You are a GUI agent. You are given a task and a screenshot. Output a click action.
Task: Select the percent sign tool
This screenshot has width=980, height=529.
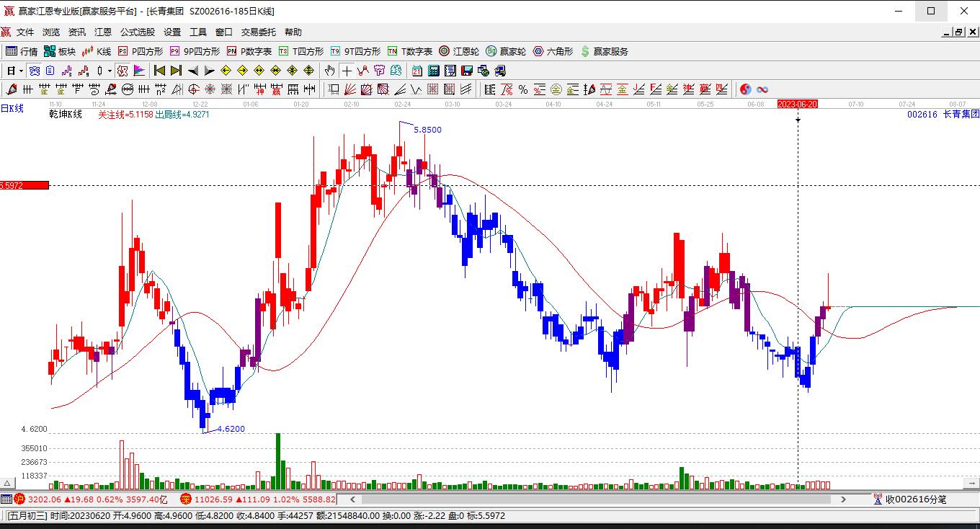click(523, 89)
